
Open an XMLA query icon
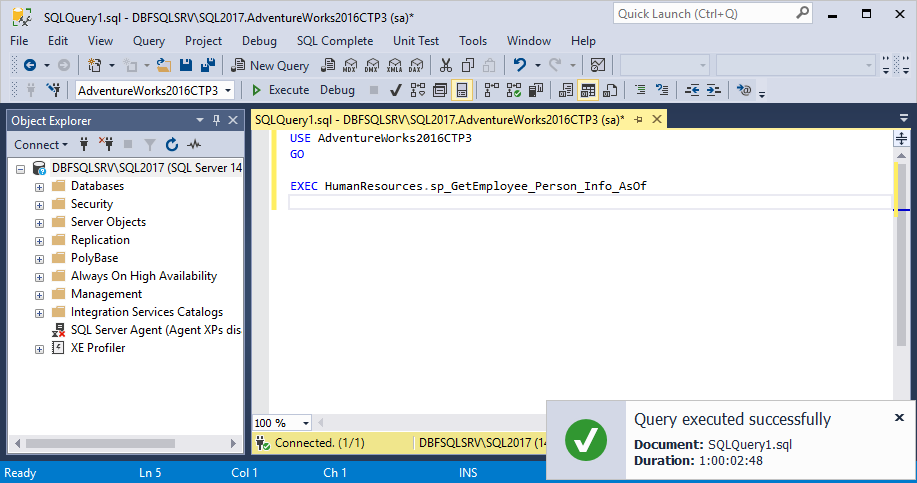coord(394,65)
